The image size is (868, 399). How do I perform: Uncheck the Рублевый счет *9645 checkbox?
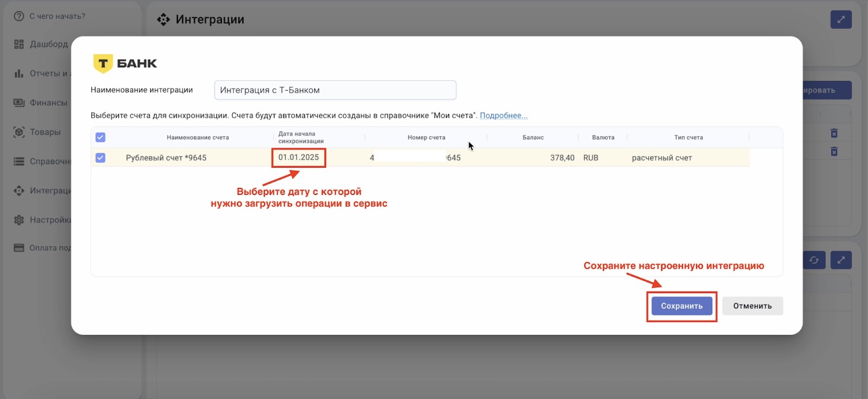tap(100, 157)
